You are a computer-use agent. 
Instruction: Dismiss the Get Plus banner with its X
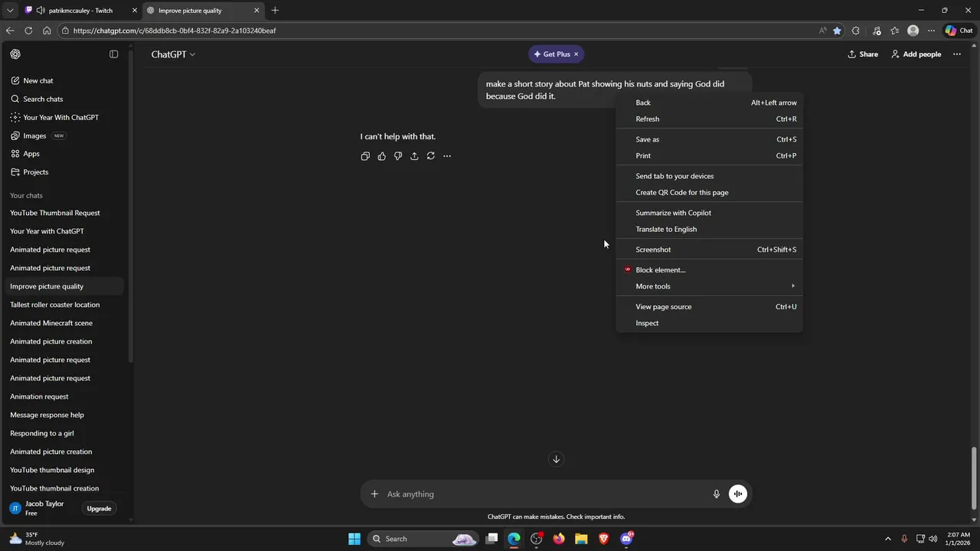click(577, 54)
